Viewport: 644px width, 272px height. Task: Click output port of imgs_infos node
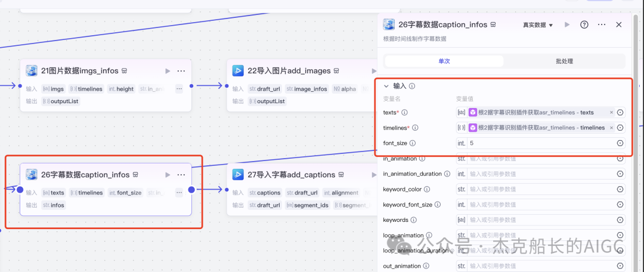[191, 86]
